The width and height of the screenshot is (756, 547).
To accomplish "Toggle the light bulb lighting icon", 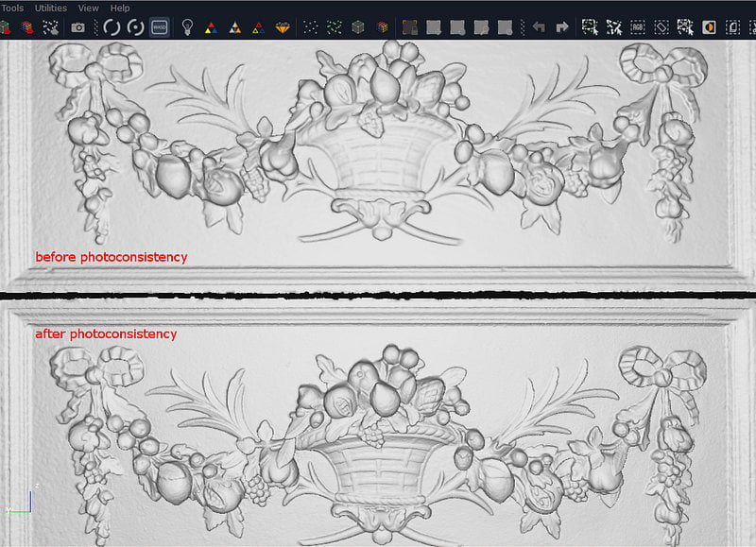I will click(187, 27).
